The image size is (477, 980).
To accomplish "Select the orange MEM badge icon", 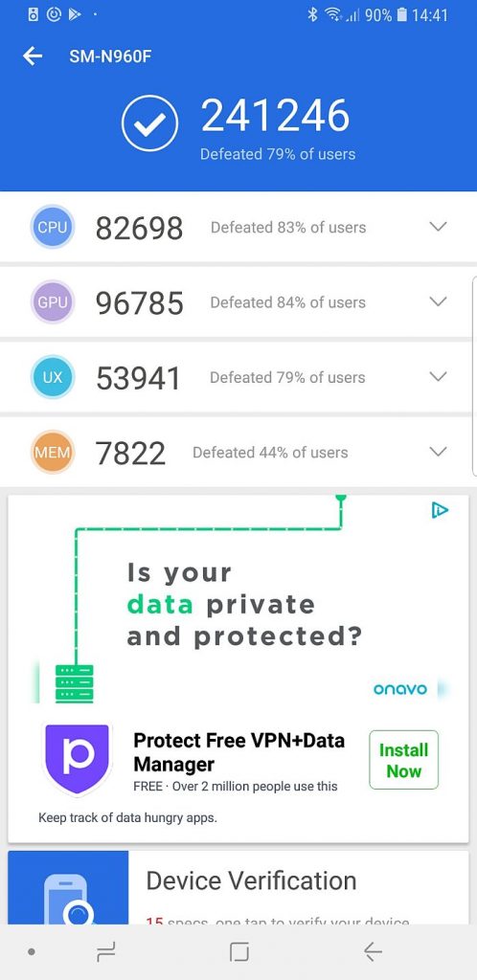I will pos(53,452).
